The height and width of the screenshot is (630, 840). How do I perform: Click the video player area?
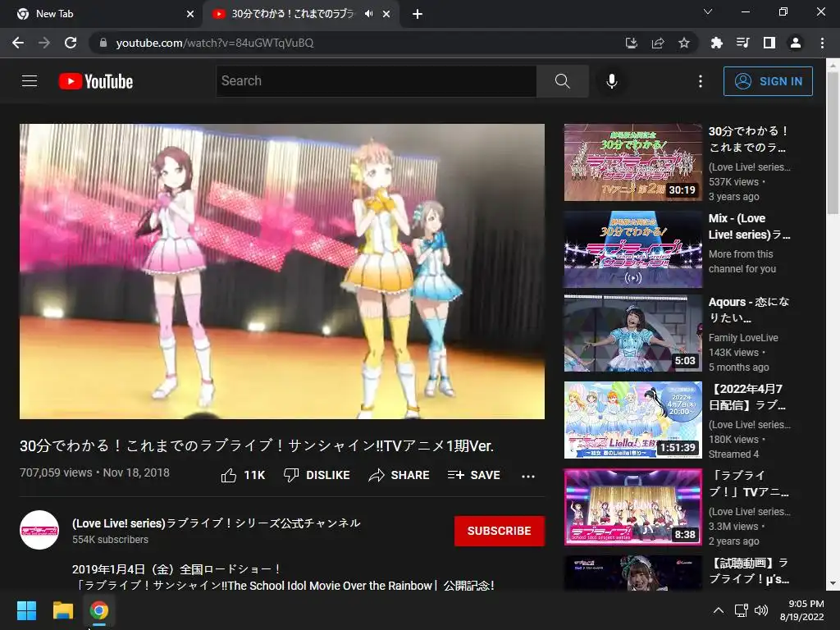[x=282, y=272]
